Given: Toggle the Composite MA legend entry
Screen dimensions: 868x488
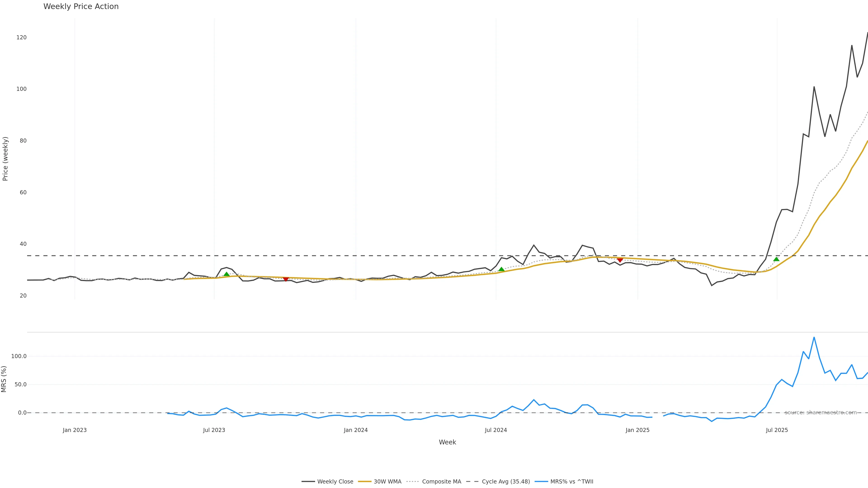Looking at the screenshot, I should pyautogui.click(x=441, y=482).
